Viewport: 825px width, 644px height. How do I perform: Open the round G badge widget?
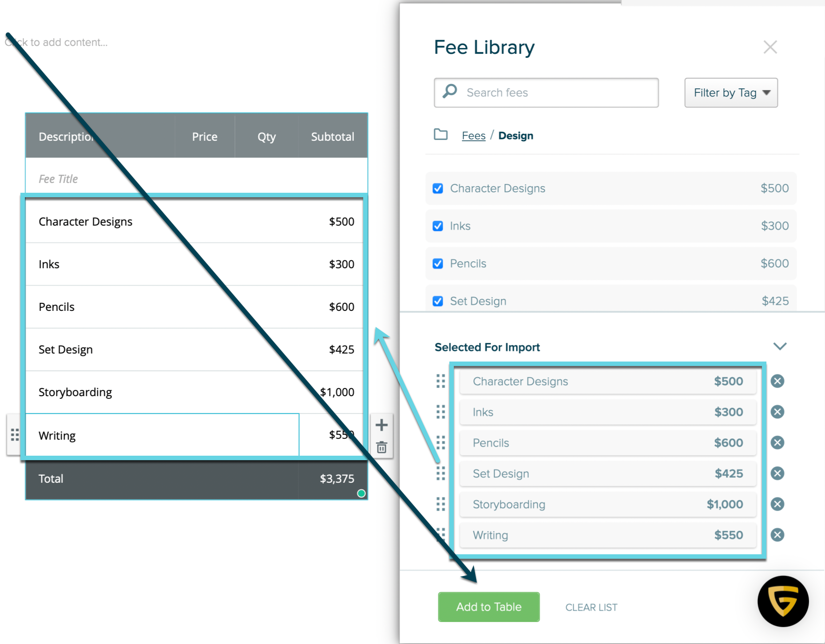click(x=783, y=601)
